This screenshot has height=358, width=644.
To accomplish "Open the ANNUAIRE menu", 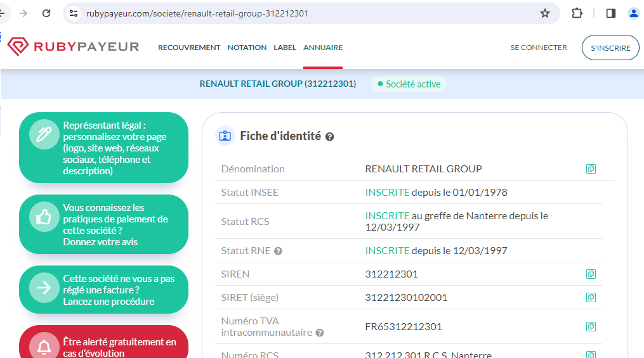I will pos(323,47).
